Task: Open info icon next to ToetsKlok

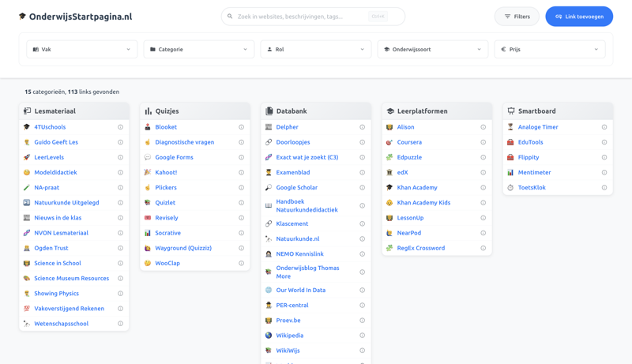Action: [x=604, y=188]
